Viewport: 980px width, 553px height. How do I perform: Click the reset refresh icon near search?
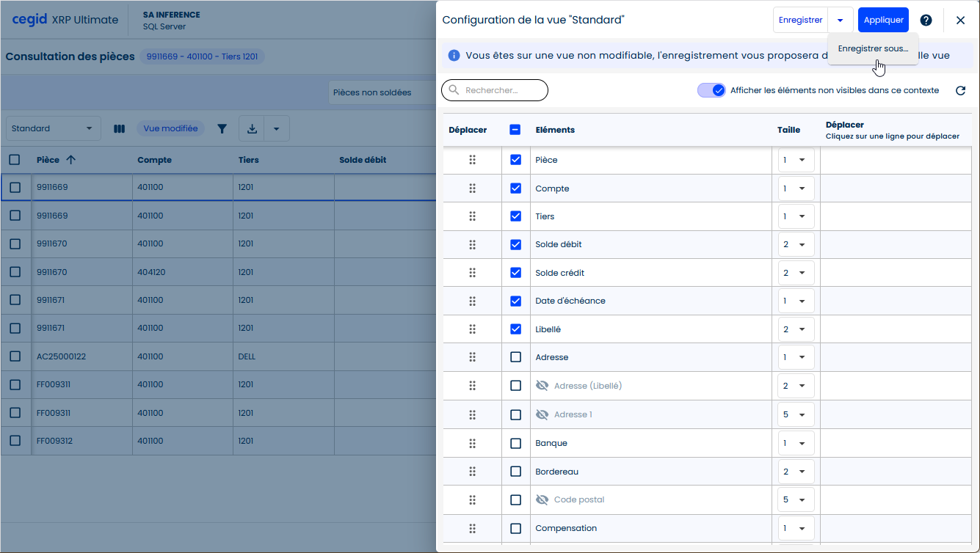pos(960,91)
